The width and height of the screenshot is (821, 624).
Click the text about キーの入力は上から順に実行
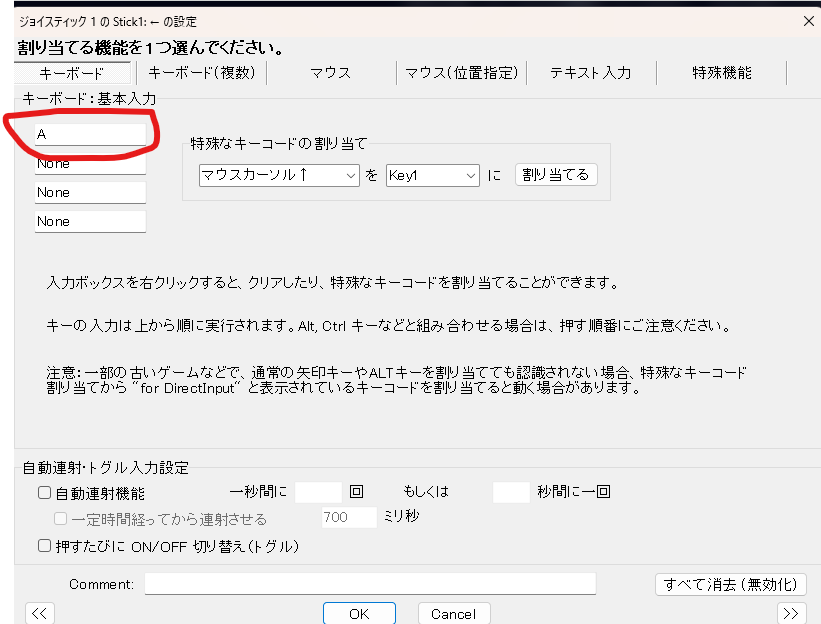[389, 326]
